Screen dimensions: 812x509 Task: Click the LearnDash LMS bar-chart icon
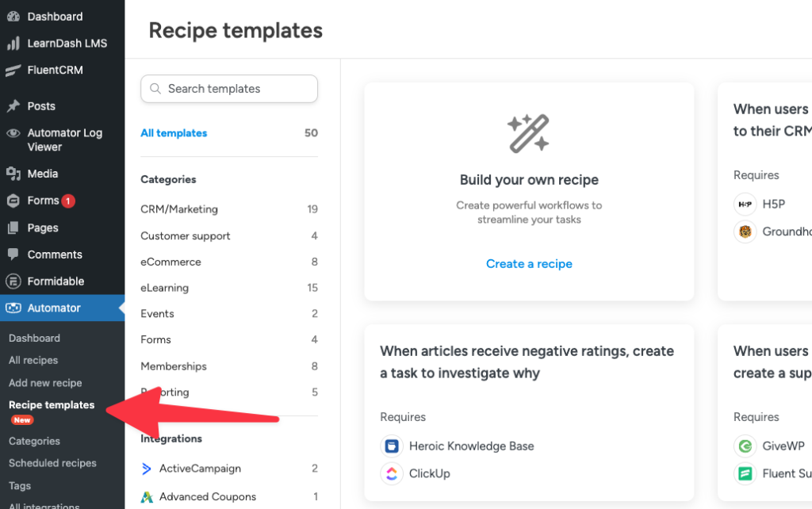14,43
